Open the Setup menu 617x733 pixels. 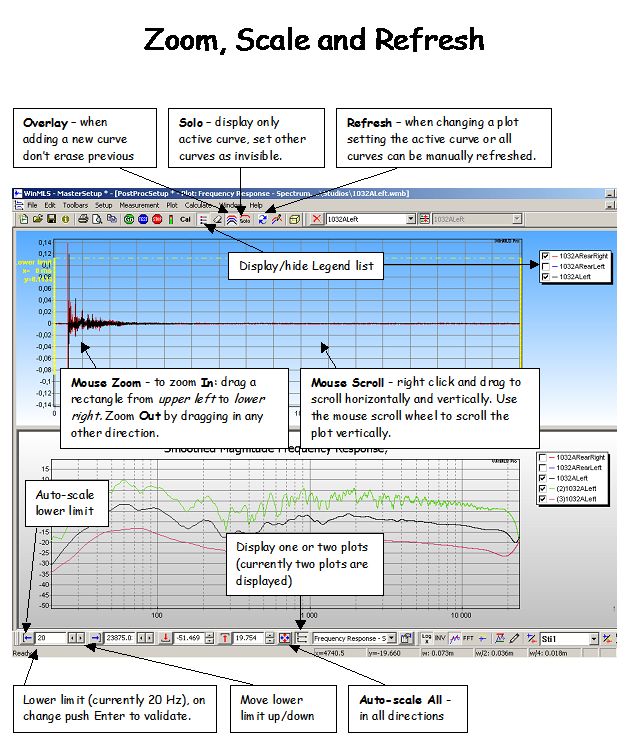coord(104,205)
